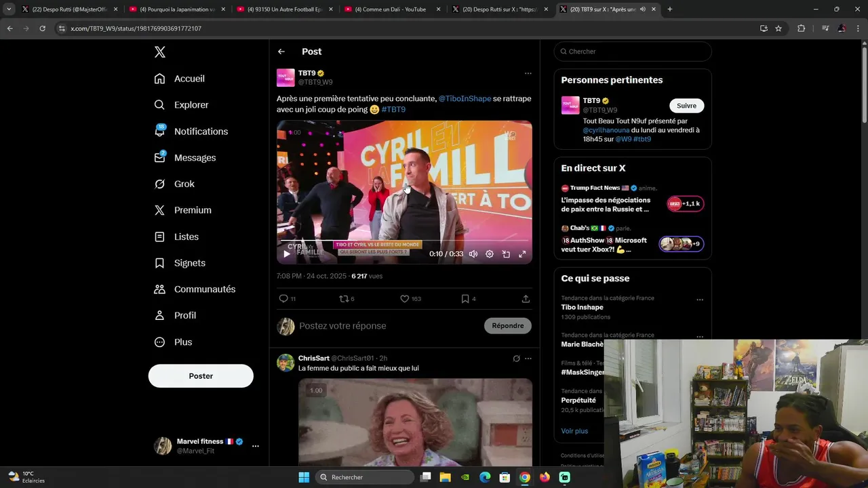Click Voir plus in trends

[574, 431]
